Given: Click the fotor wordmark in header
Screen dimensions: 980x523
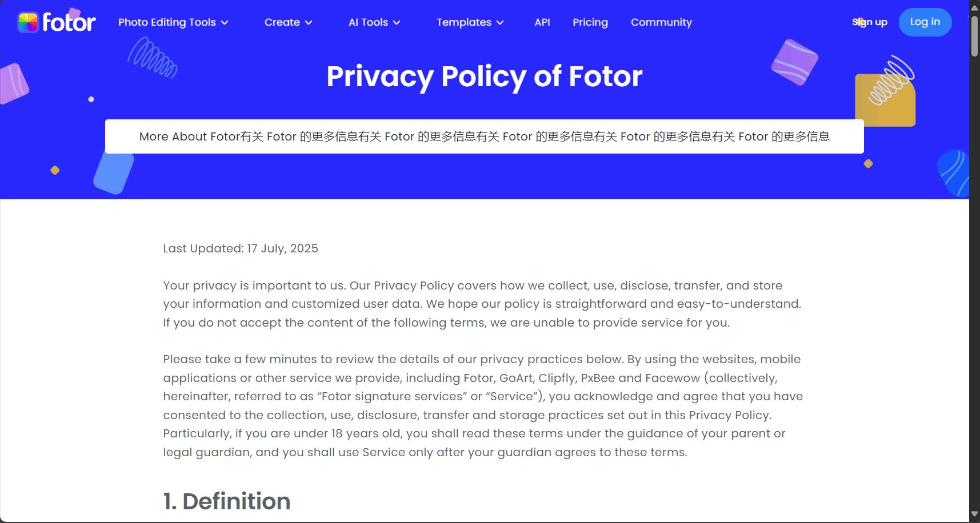Looking at the screenshot, I should 69,22.
